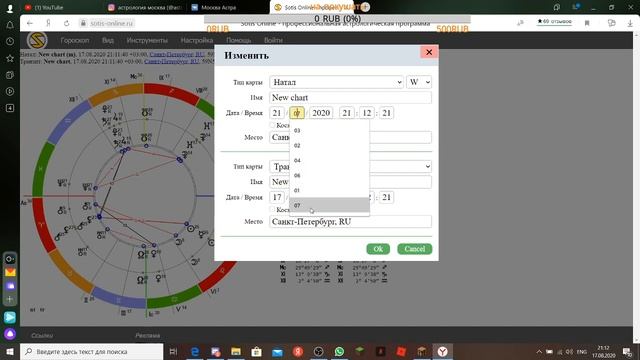Click the seconds field in the first Дата row
Screen dimensions: 640x360
coord(386,113)
